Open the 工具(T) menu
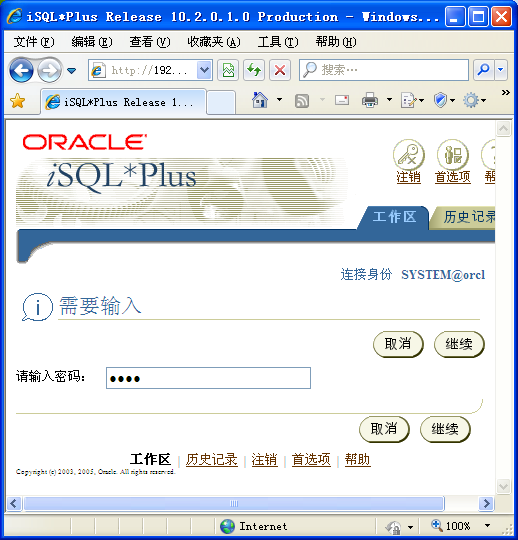 click(278, 42)
